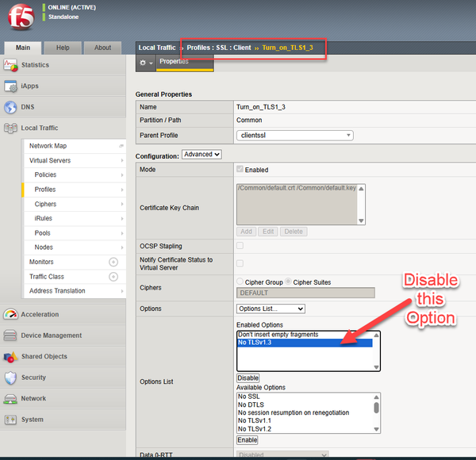Click the Shared Objects icon
476x460 pixels.
click(x=10, y=357)
